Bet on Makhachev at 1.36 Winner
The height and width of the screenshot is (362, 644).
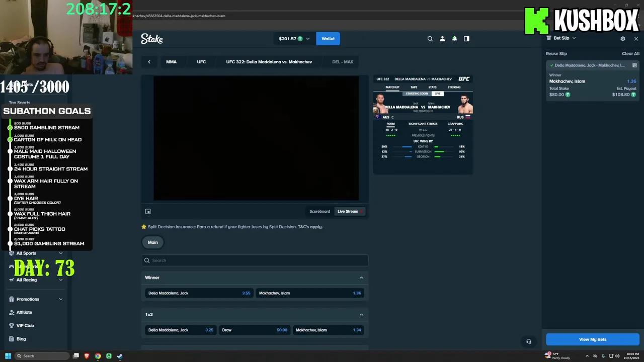click(310, 293)
